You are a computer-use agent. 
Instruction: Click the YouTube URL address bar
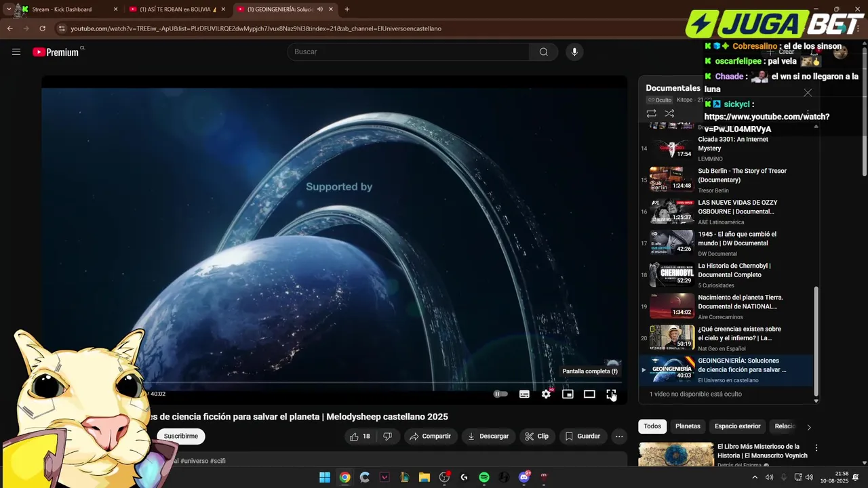(x=256, y=28)
